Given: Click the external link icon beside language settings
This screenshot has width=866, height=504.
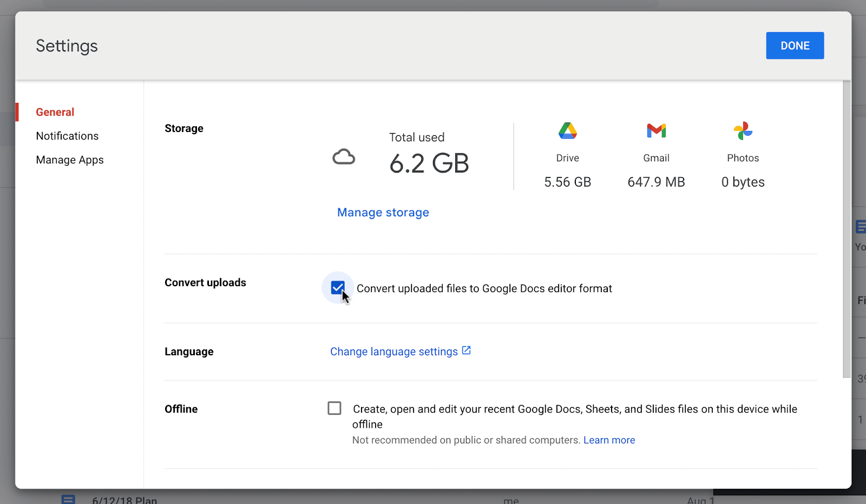Looking at the screenshot, I should click(x=467, y=351).
